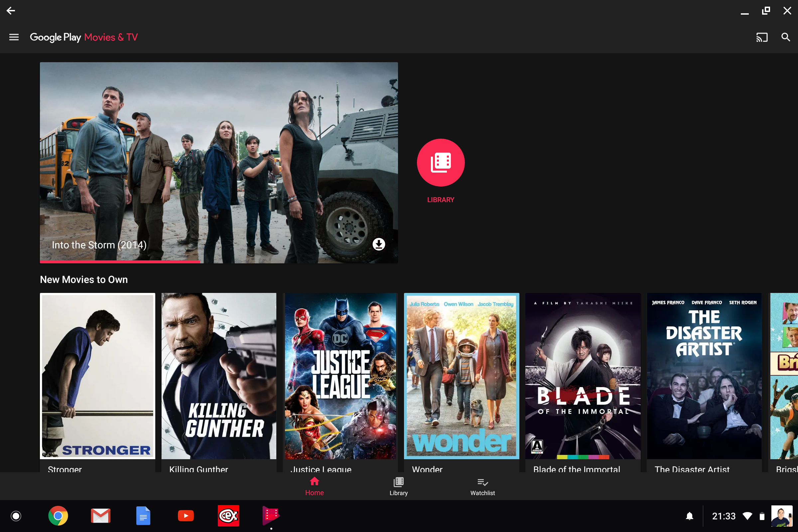Click the battery status icon
This screenshot has width=798, height=532.
pyautogui.click(x=762, y=516)
